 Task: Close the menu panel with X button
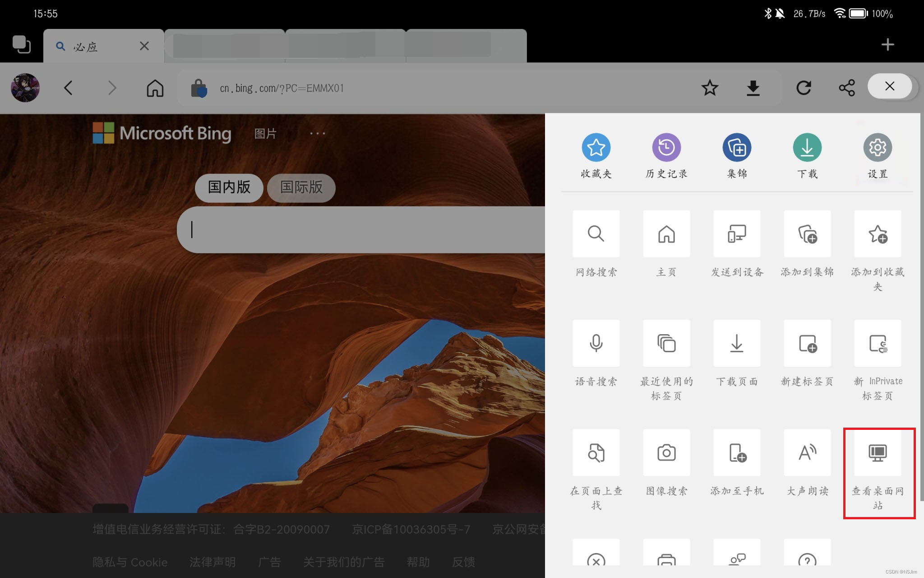(x=889, y=86)
